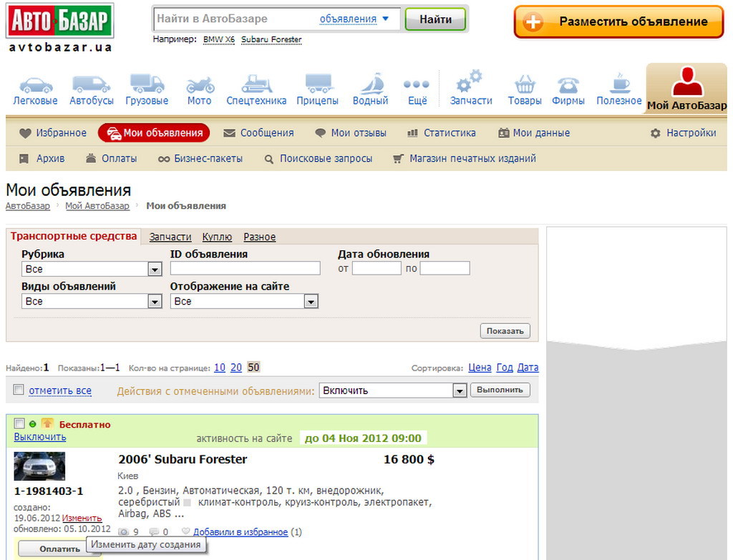Open the Легковые cars category icon

click(36, 85)
